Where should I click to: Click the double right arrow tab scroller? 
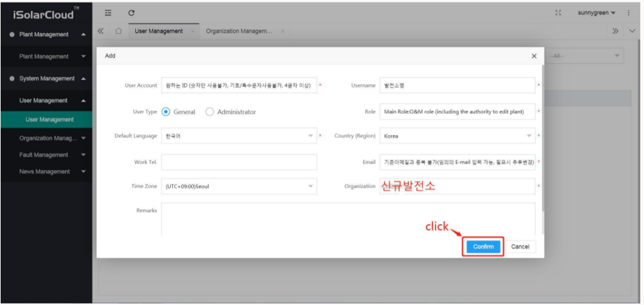tap(615, 31)
